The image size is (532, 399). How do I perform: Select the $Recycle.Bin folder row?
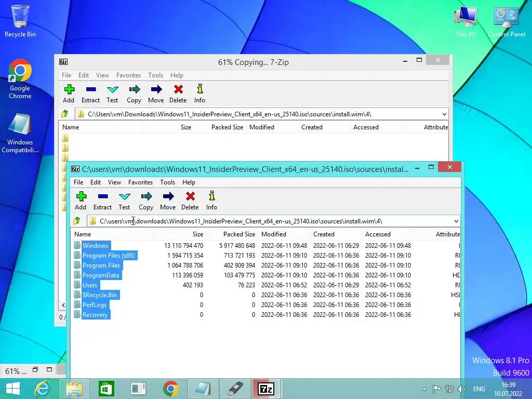pyautogui.click(x=267, y=295)
